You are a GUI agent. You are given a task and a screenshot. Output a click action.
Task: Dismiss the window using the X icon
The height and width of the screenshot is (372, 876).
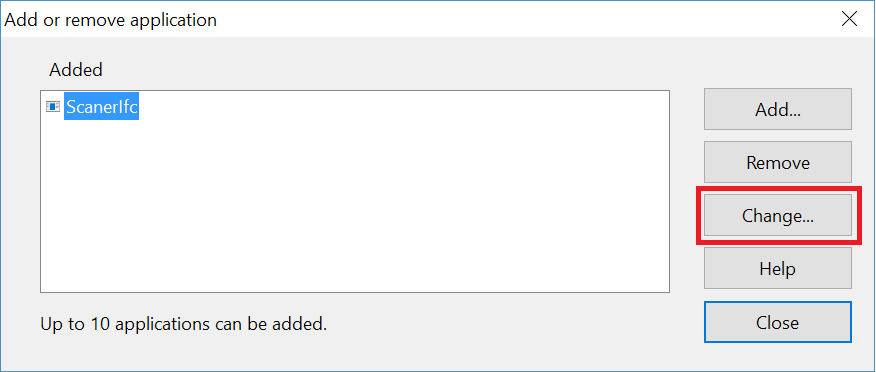pos(849,20)
